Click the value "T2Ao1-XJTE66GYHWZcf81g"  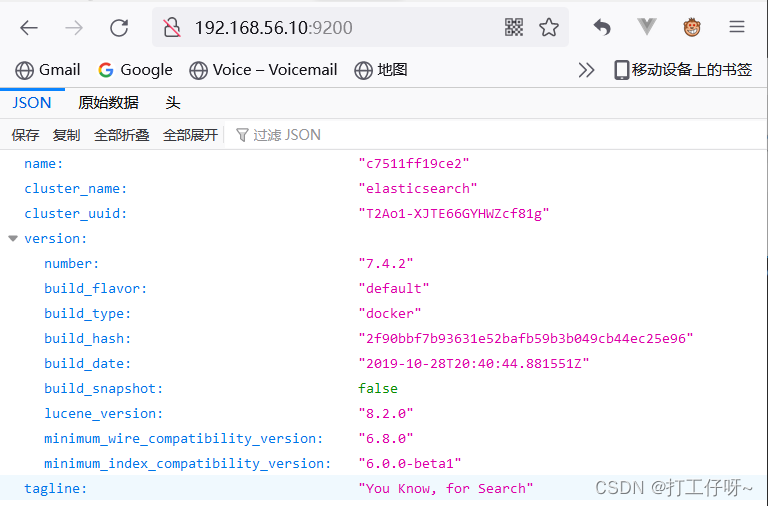coord(454,214)
